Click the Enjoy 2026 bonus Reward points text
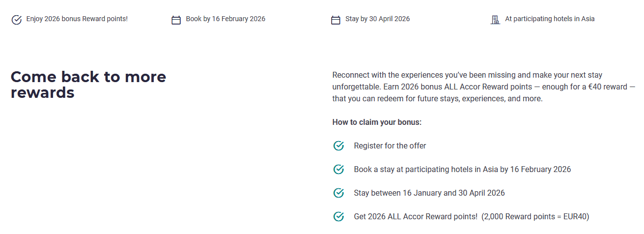Image resolution: width=644 pixels, height=234 pixels. click(77, 19)
